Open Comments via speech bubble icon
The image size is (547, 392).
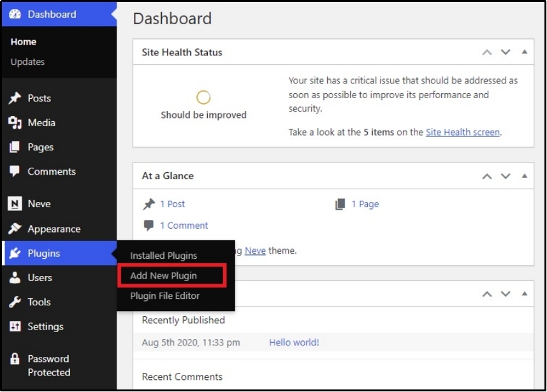pos(15,171)
